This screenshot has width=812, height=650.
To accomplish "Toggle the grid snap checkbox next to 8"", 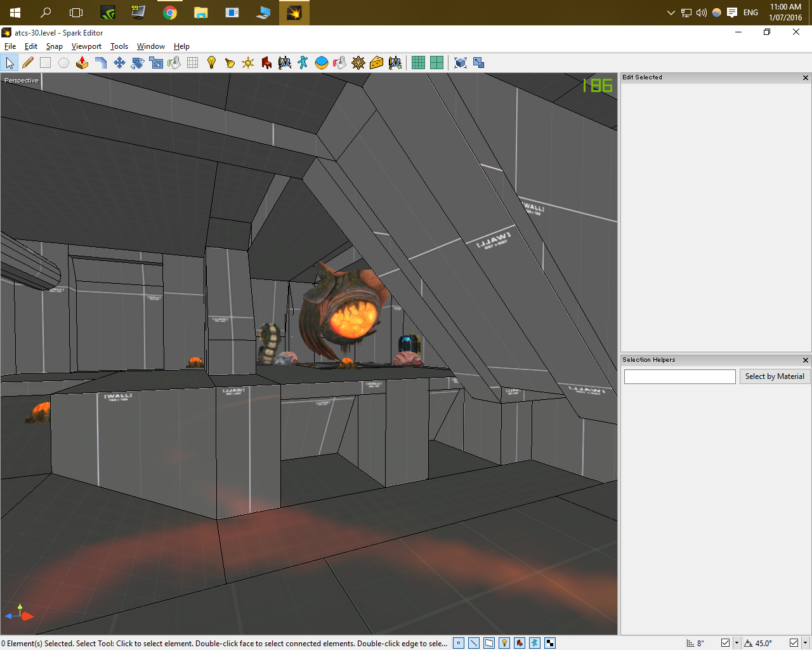I will click(x=725, y=643).
